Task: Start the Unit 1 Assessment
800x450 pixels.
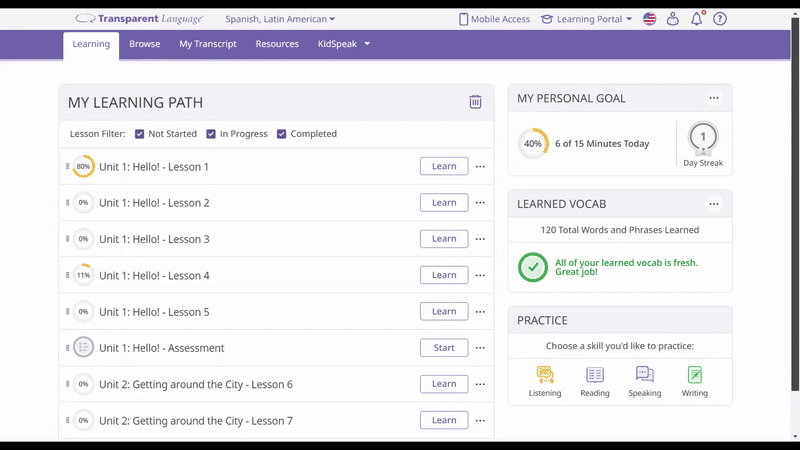Action: click(x=444, y=347)
